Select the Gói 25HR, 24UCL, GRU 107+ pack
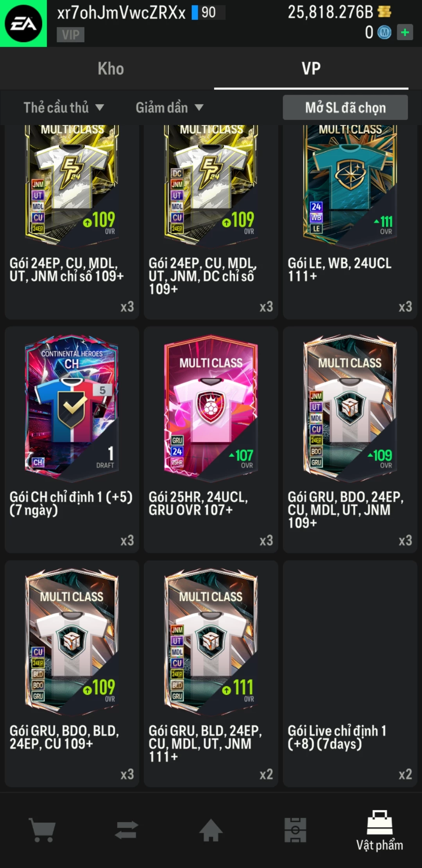The width and height of the screenshot is (422, 868). point(211,439)
